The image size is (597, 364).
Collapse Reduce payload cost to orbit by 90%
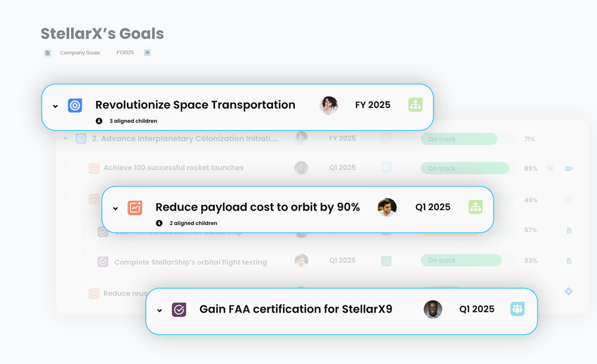[x=116, y=208]
